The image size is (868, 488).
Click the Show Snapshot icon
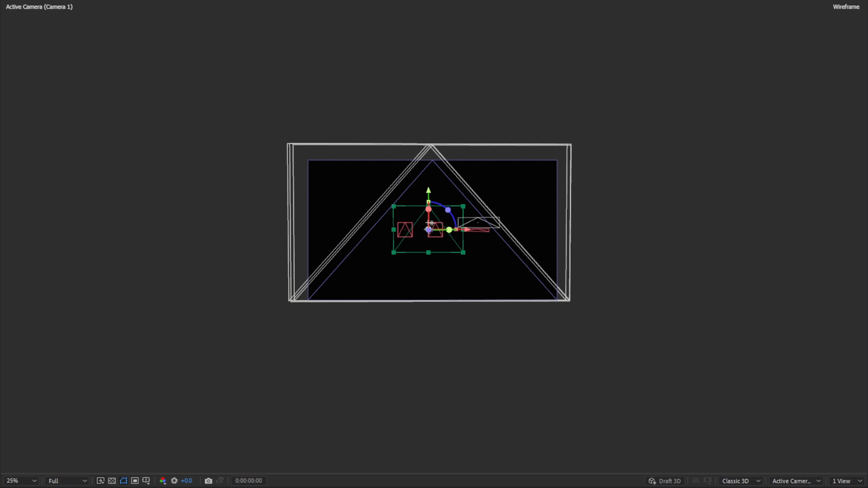220,481
